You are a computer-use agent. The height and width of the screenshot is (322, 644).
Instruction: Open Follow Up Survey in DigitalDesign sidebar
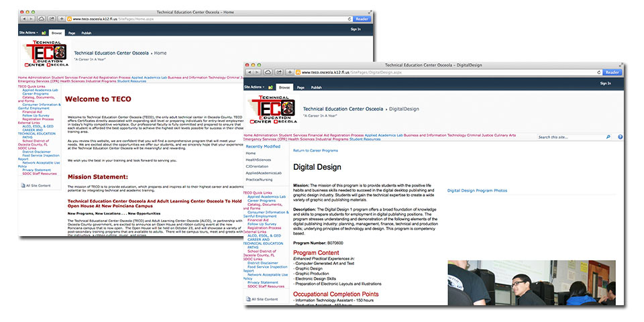[262, 224]
